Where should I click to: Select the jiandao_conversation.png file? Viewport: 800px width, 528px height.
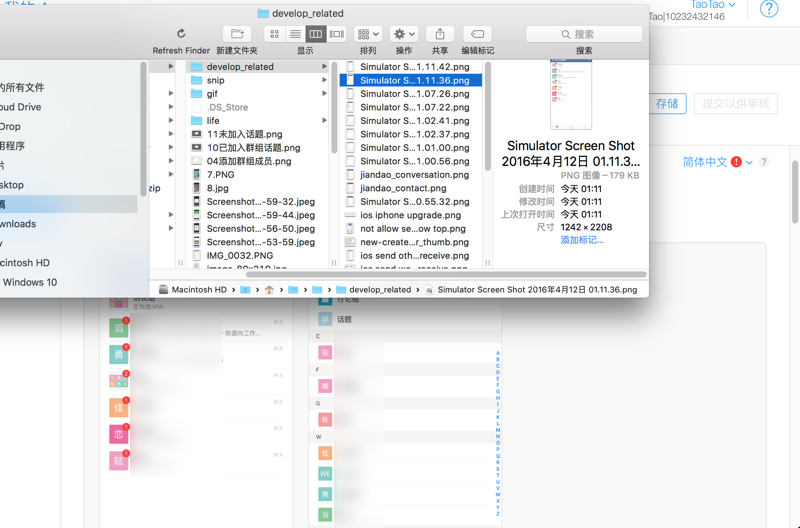[411, 174]
